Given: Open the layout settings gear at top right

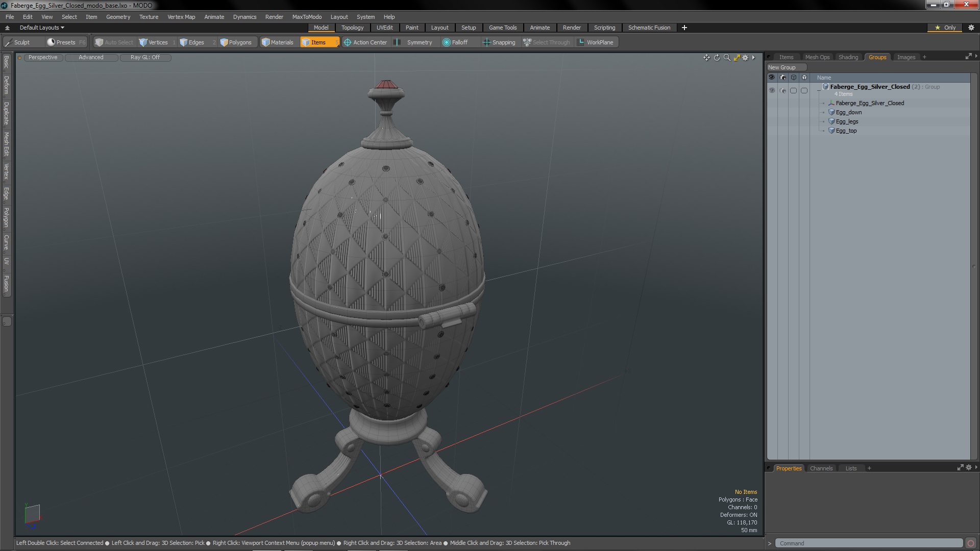Looking at the screenshot, I should [971, 28].
